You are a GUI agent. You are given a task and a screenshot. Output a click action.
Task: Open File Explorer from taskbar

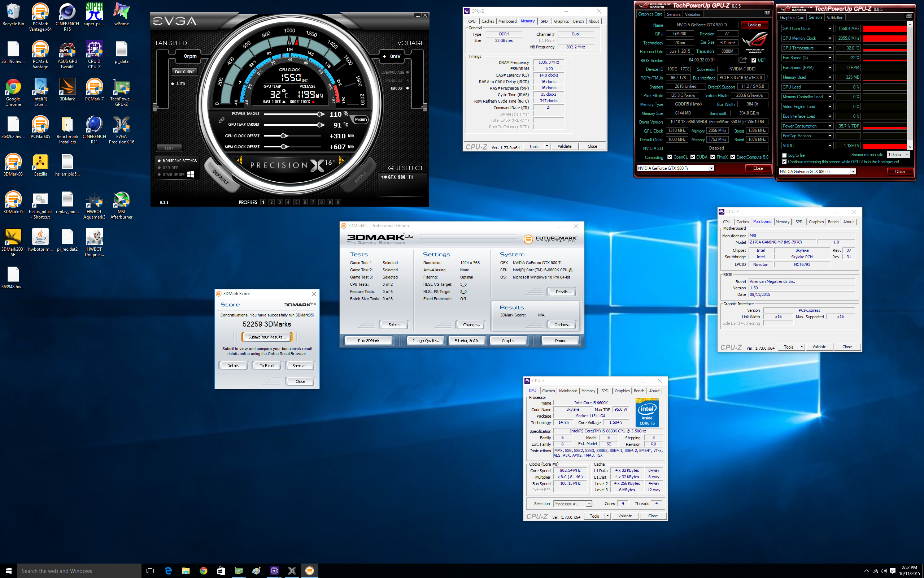point(186,570)
